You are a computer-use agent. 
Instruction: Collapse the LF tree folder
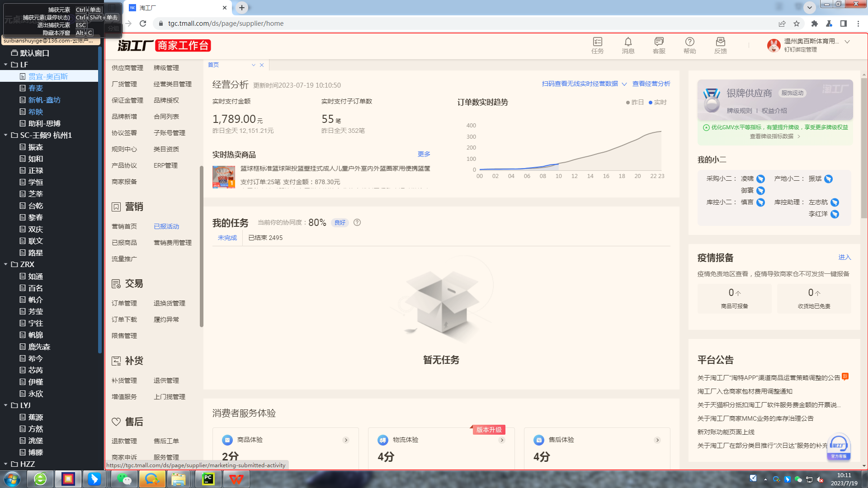click(x=6, y=65)
